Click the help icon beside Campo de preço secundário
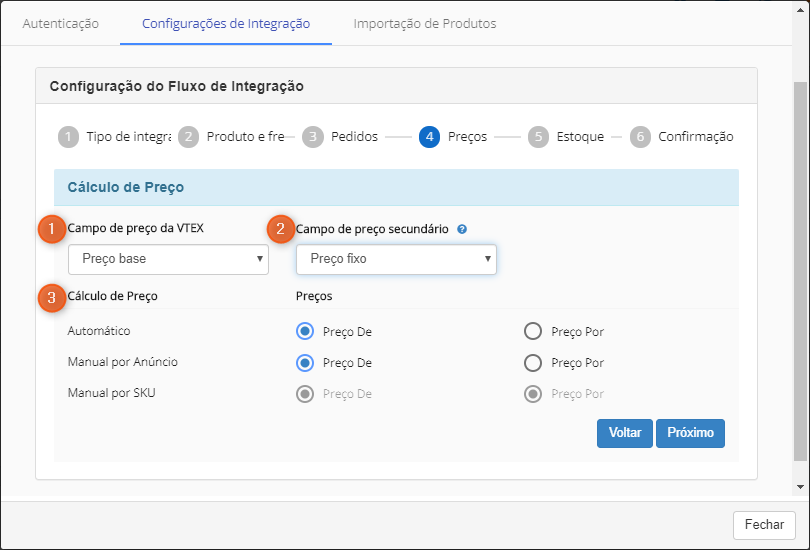The width and height of the screenshot is (810, 550). tap(462, 229)
